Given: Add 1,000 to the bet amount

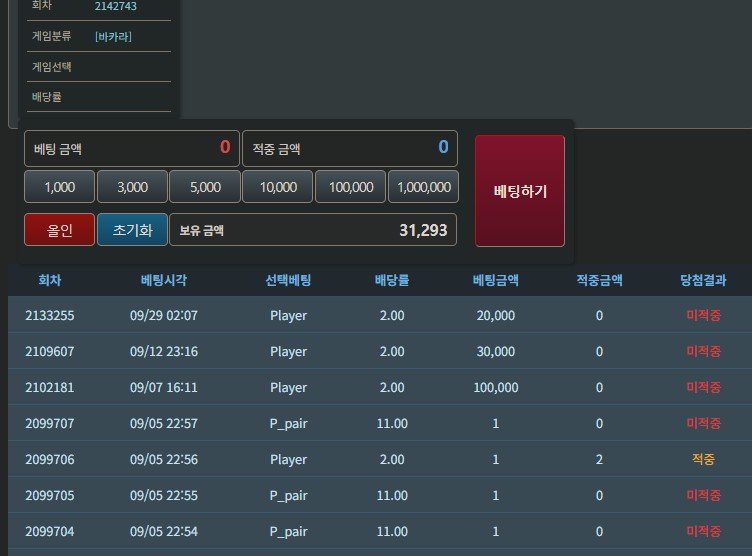Looking at the screenshot, I should point(59,187).
